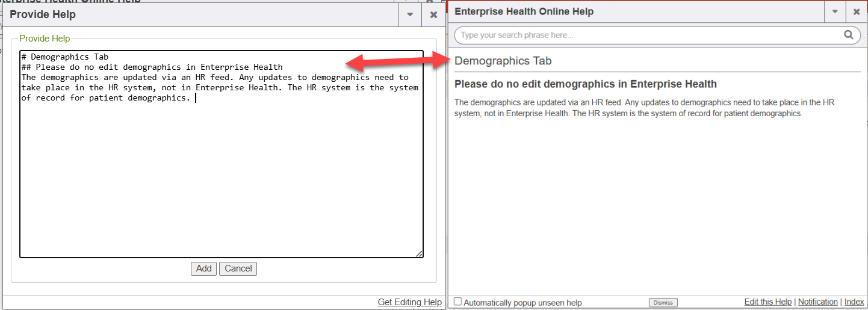Open the Notification link
The image size is (868, 310).
[817, 302]
